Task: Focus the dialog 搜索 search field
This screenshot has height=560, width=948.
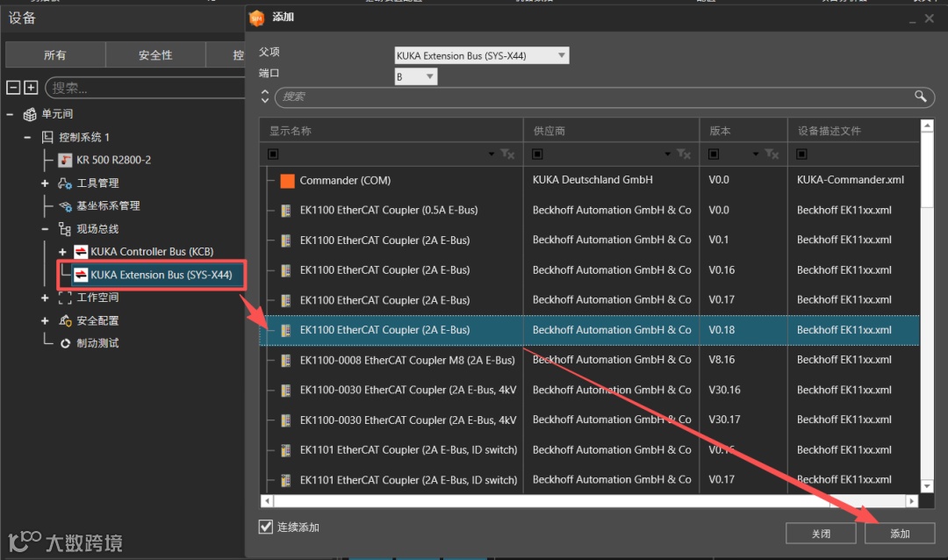Action: click(x=605, y=97)
